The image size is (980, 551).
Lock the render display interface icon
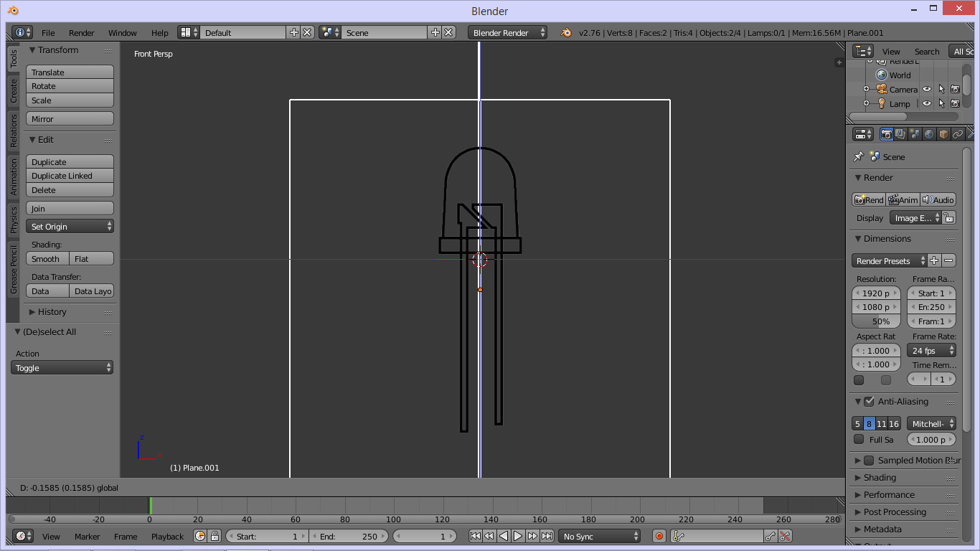tap(948, 218)
